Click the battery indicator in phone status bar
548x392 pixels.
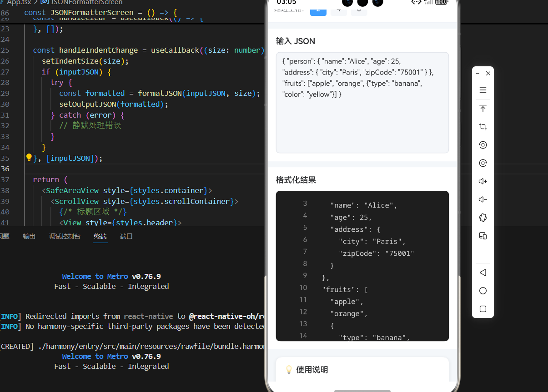pos(441,2)
